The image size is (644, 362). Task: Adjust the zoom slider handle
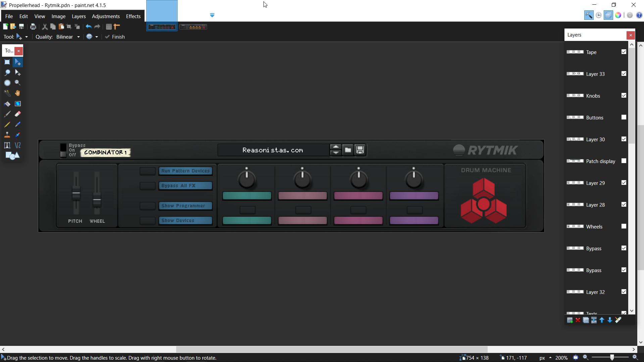point(612,358)
